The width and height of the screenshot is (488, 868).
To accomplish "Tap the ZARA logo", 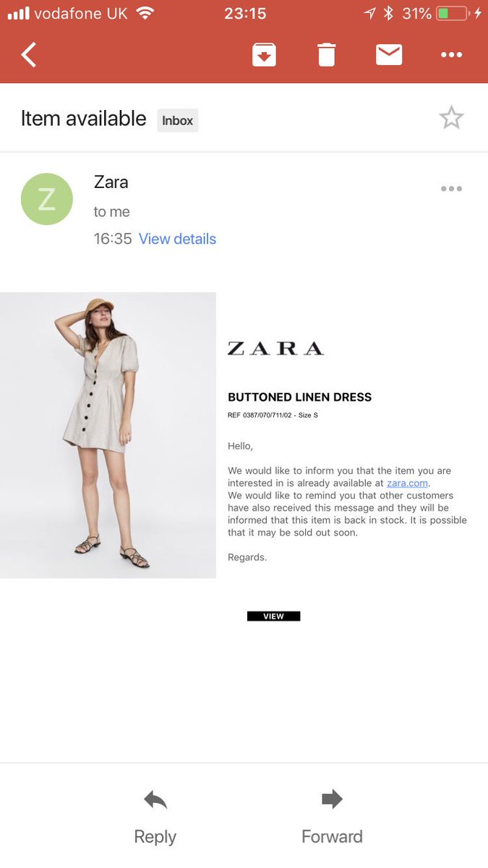I will (275, 349).
